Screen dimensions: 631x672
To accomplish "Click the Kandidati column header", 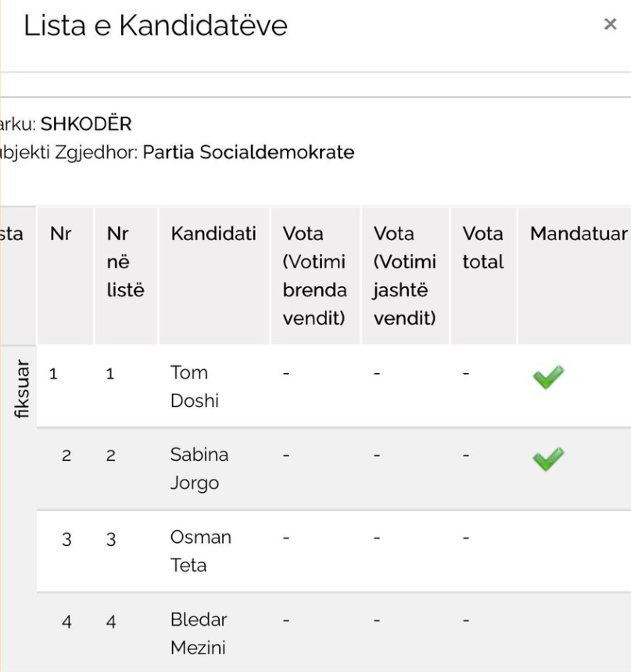I will tap(213, 234).
